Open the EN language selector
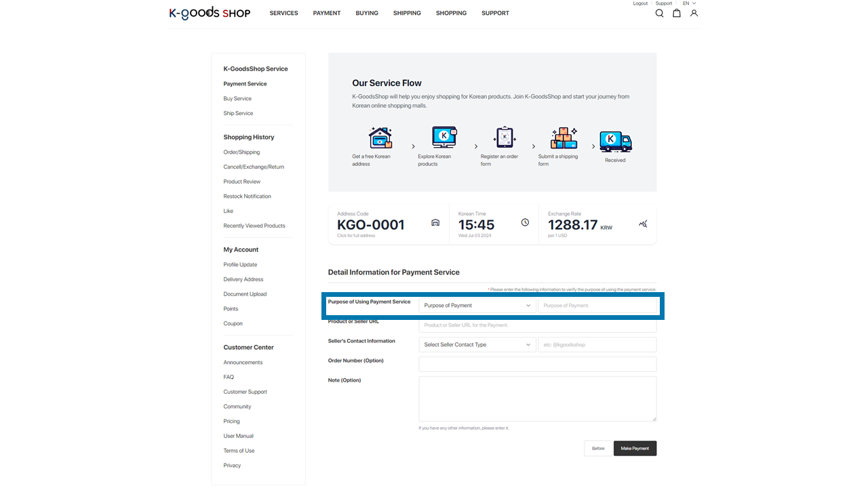This screenshot has height=488, width=868. point(689,3)
